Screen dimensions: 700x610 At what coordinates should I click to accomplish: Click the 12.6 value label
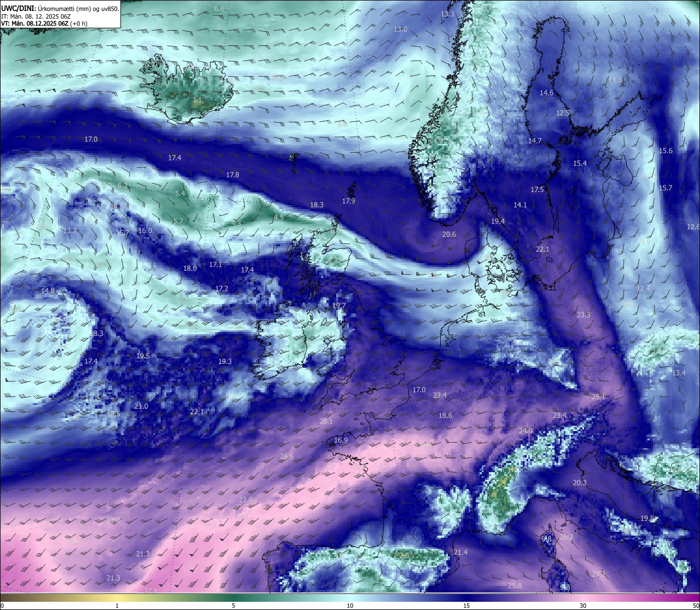pyautogui.click(x=693, y=226)
